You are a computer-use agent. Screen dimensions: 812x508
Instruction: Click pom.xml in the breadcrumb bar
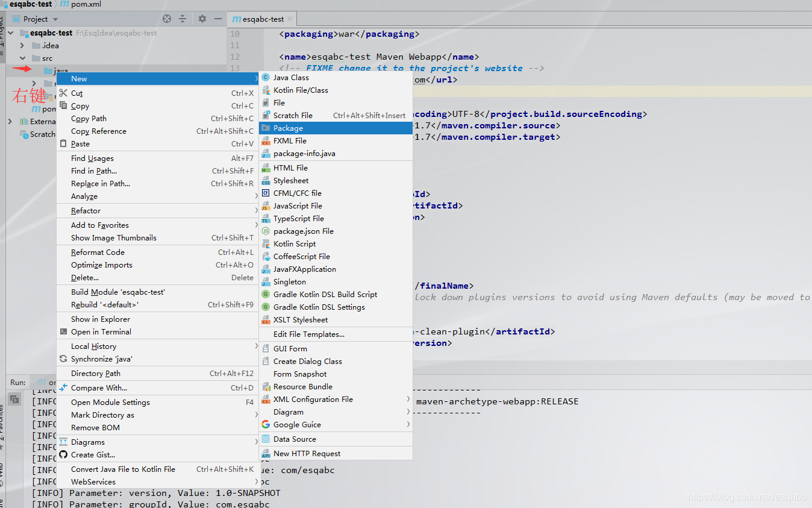pos(80,4)
